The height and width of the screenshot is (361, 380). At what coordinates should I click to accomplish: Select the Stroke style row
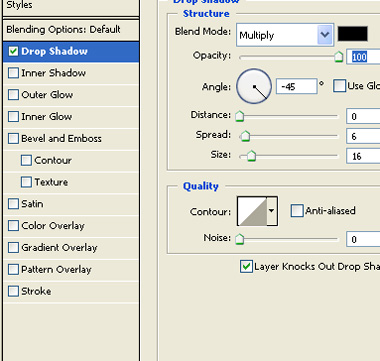point(71,291)
